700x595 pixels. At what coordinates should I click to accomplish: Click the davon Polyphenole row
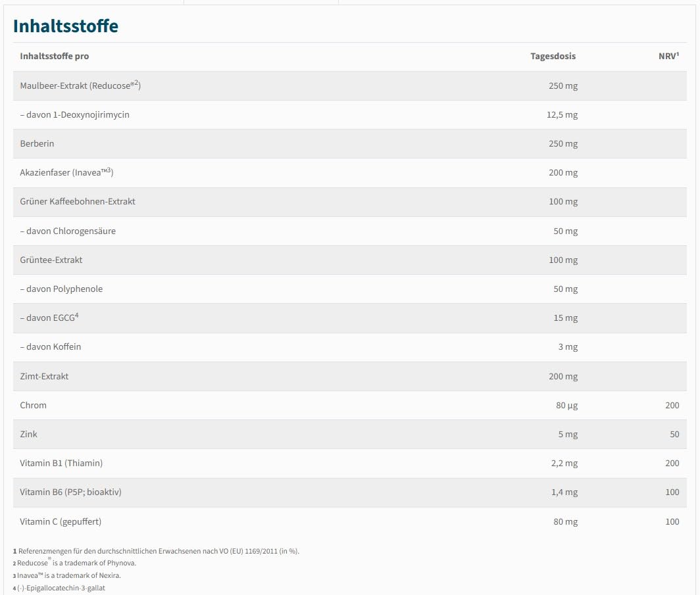349,289
